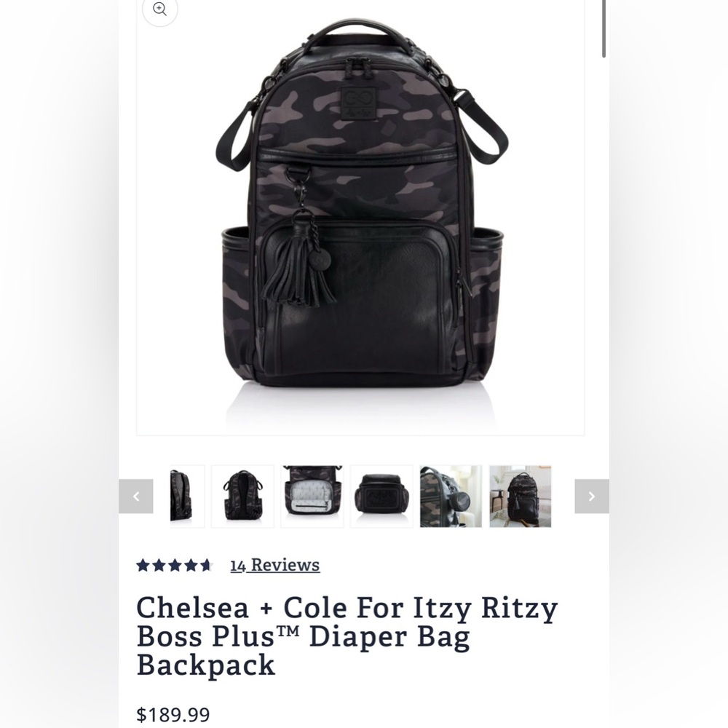Click the fifth partially filled rating star
728x728 pixels.
(x=206, y=565)
